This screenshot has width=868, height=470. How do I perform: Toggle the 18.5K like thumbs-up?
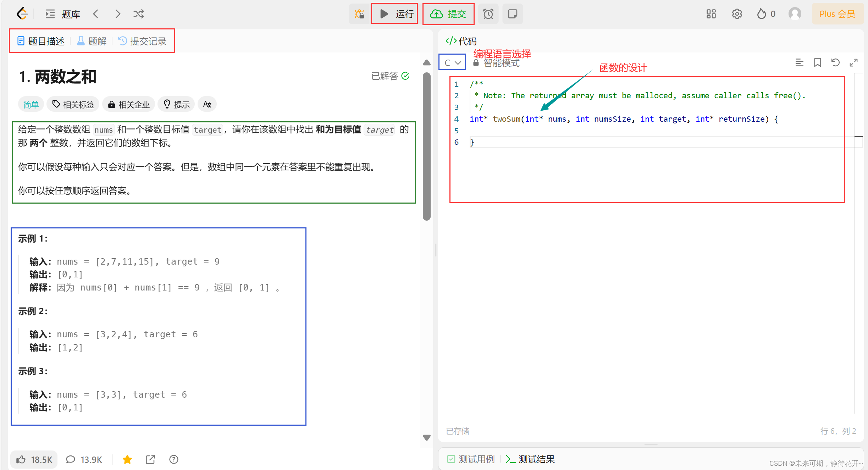[34, 460]
